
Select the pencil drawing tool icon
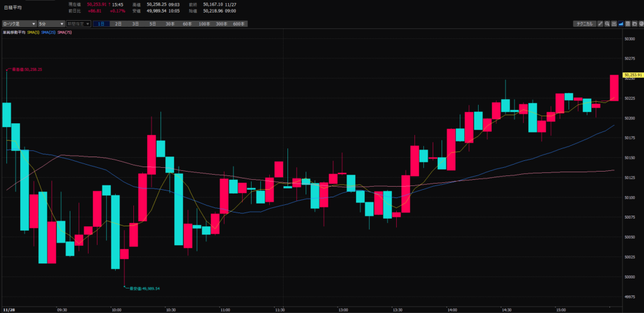[601, 24]
